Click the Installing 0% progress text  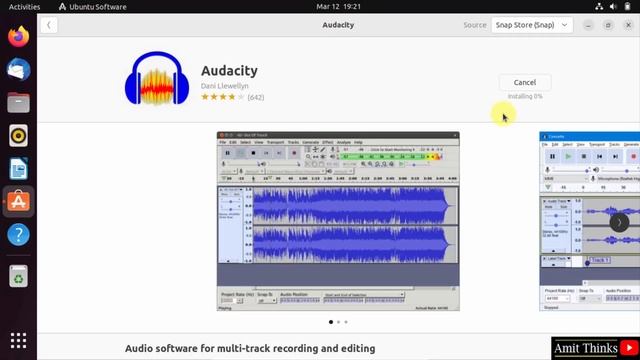[x=525, y=96]
